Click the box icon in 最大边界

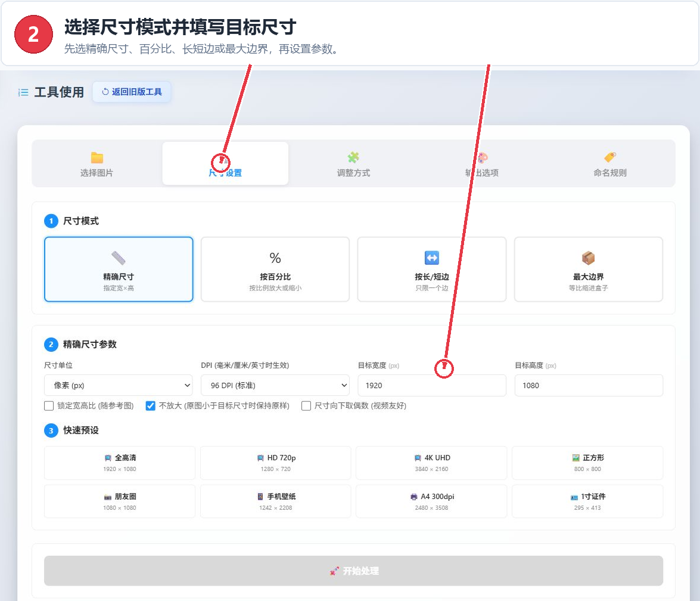click(x=589, y=258)
